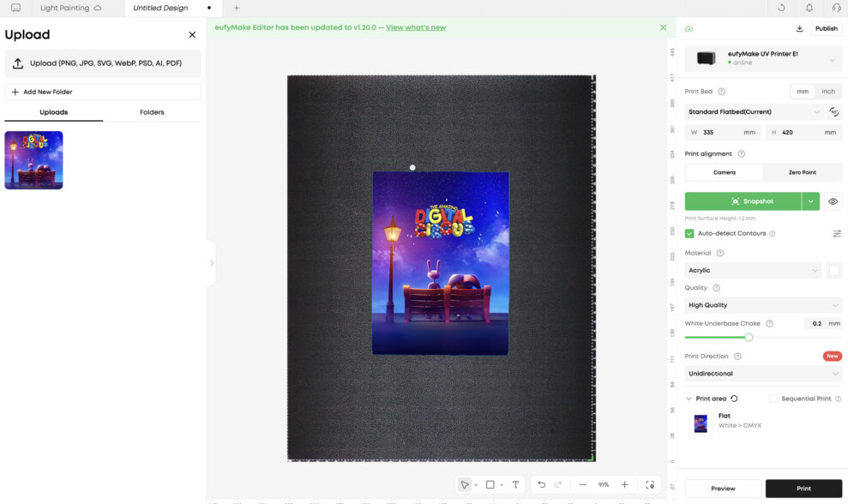This screenshot has height=504, width=848.
Task: Open the notifications bell icon
Action: (x=809, y=8)
